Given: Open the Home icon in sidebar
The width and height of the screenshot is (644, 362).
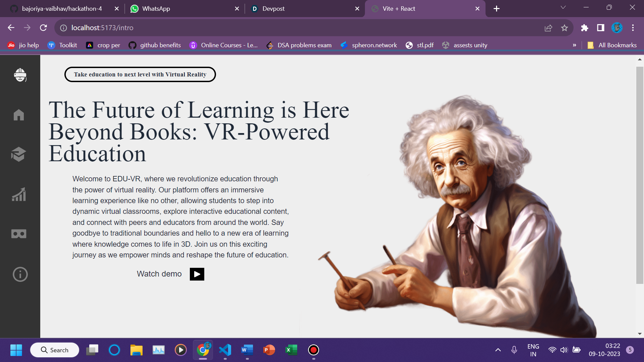Looking at the screenshot, I should pos(19,115).
